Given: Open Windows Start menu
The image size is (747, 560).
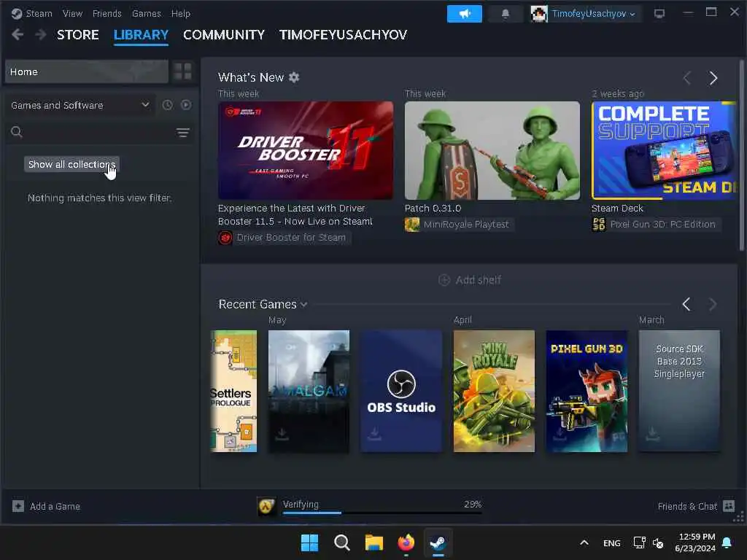Looking at the screenshot, I should (309, 542).
